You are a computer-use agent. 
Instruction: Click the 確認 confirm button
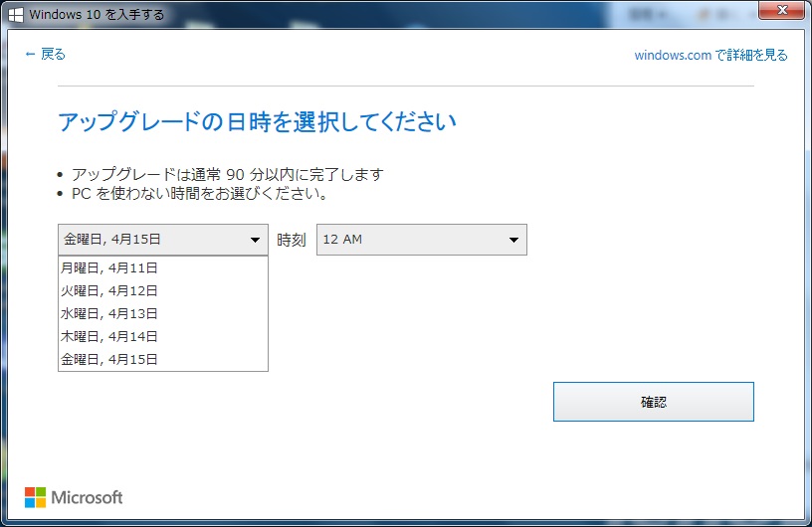pos(654,402)
